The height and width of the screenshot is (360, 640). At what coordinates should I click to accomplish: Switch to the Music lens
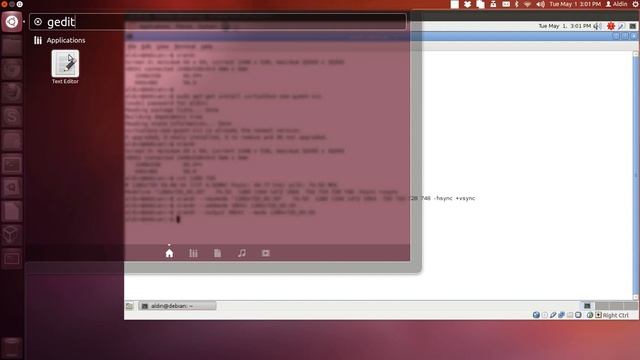[x=242, y=253]
